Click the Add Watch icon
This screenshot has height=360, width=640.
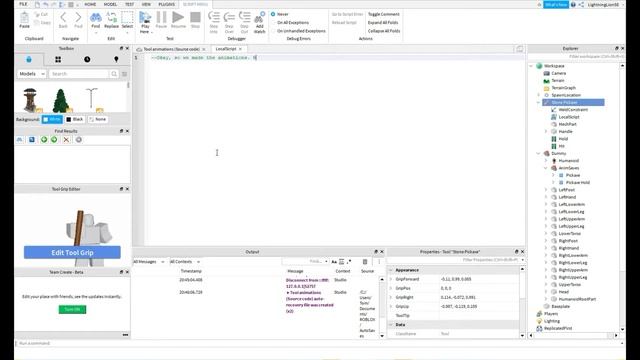(x=260, y=17)
